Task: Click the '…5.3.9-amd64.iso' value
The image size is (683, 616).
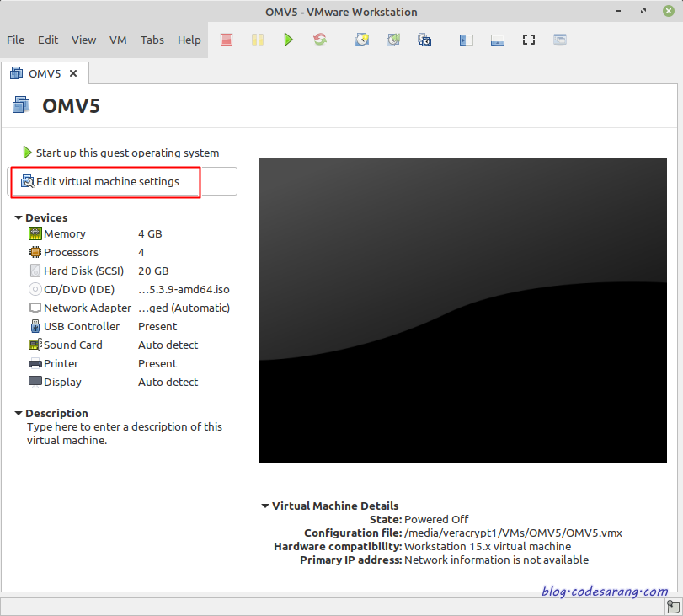Action: tap(184, 290)
